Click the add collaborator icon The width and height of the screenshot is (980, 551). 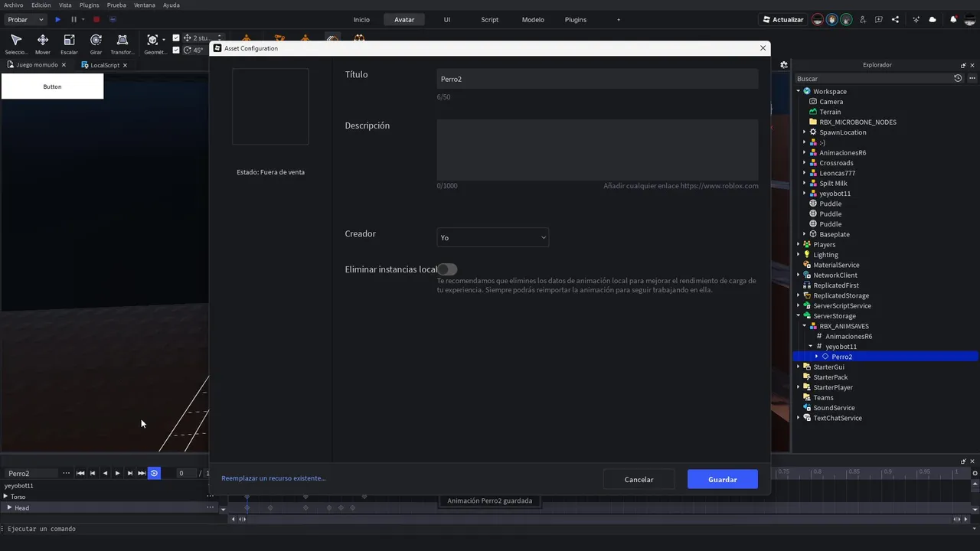863,19
